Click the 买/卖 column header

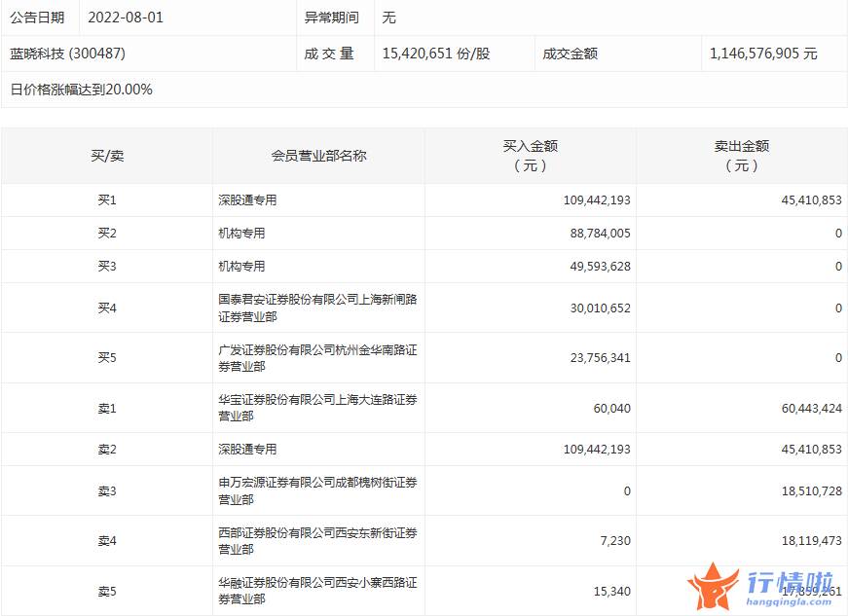pyautogui.click(x=107, y=156)
